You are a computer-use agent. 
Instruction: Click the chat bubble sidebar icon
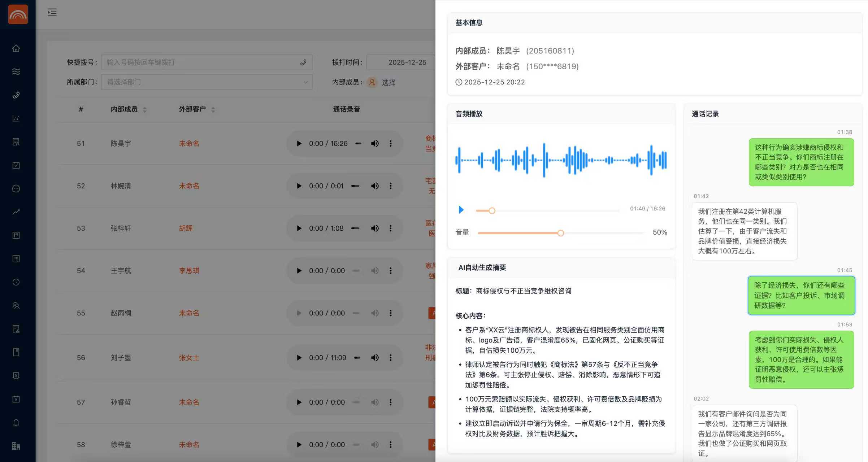[16, 188]
